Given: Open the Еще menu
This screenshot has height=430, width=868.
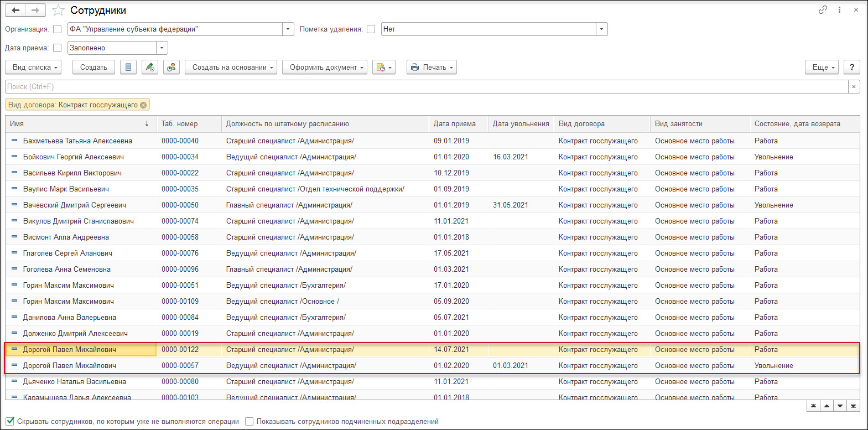Looking at the screenshot, I should (x=822, y=68).
